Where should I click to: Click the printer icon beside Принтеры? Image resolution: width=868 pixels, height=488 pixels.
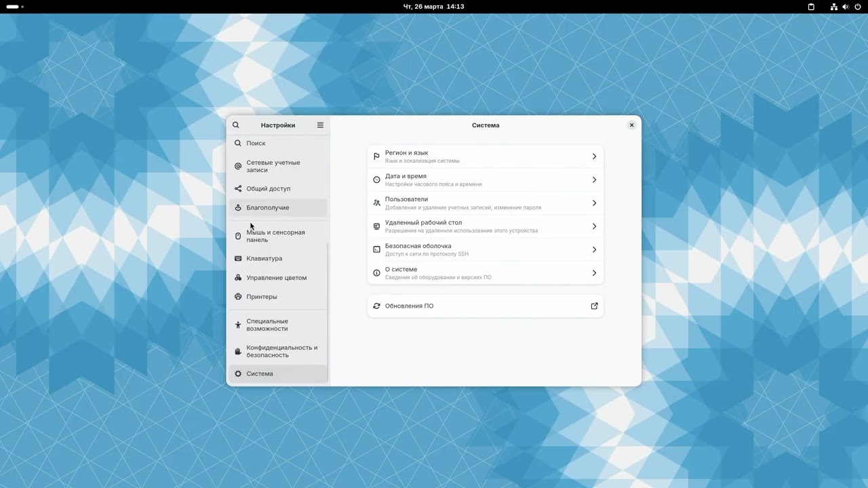click(x=238, y=296)
